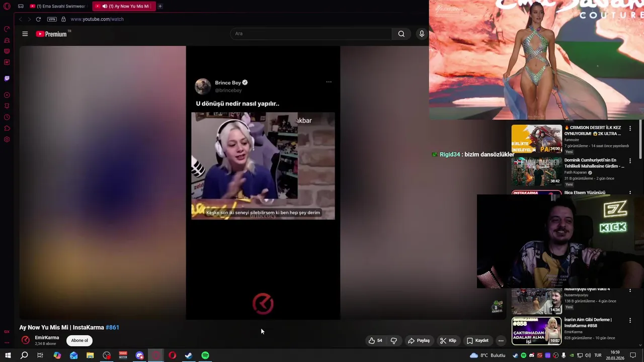This screenshot has height=362, width=644.
Task: Open Discord icon in system tray
Action: (x=532, y=355)
